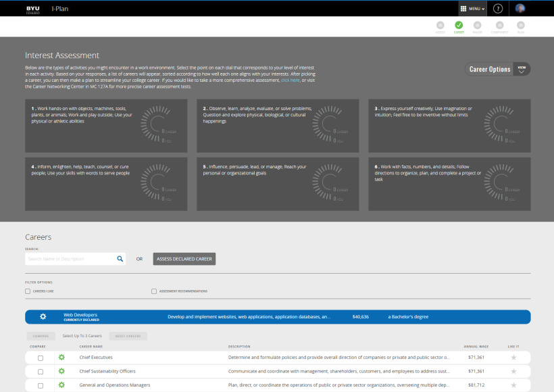This screenshot has height=392, width=554.
Task: Click the search magnifier icon
Action: [x=120, y=259]
